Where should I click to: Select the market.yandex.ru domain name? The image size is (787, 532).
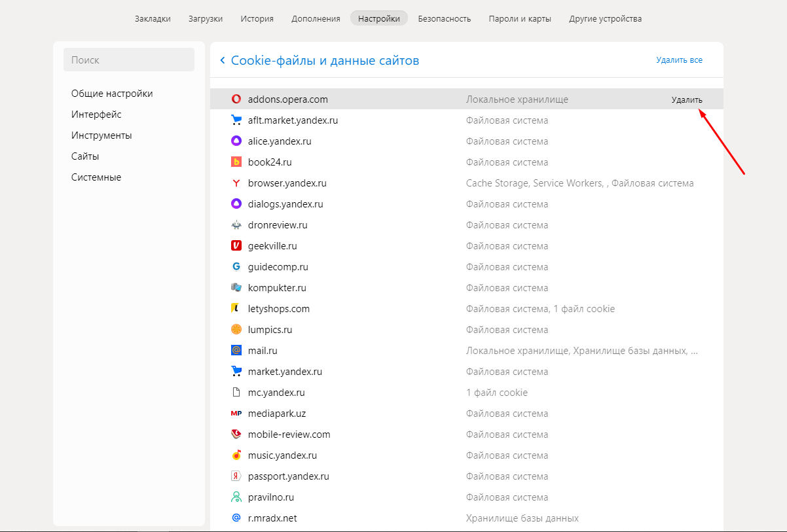point(285,372)
